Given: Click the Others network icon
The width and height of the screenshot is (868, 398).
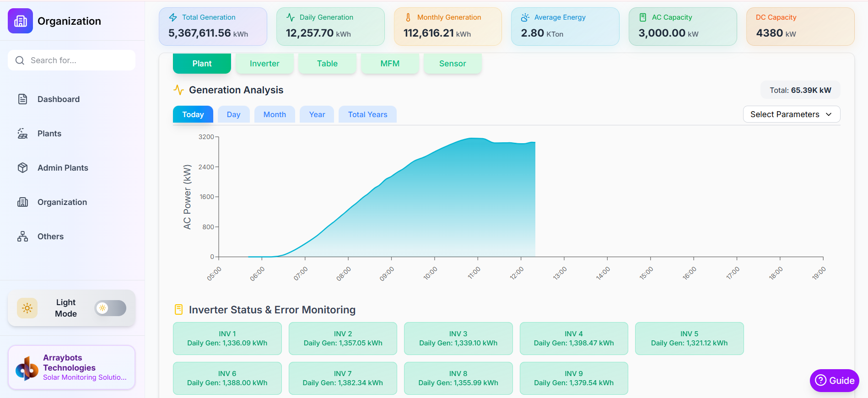Looking at the screenshot, I should [x=22, y=237].
